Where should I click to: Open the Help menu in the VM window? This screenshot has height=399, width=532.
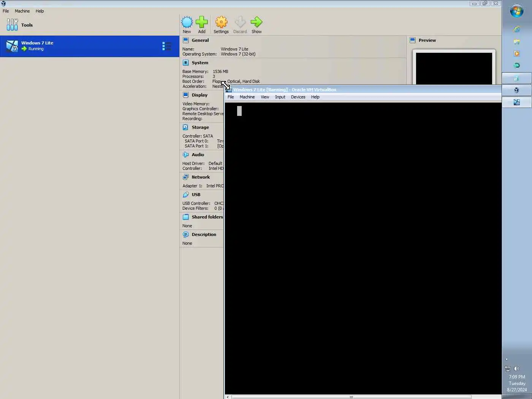[x=315, y=97]
